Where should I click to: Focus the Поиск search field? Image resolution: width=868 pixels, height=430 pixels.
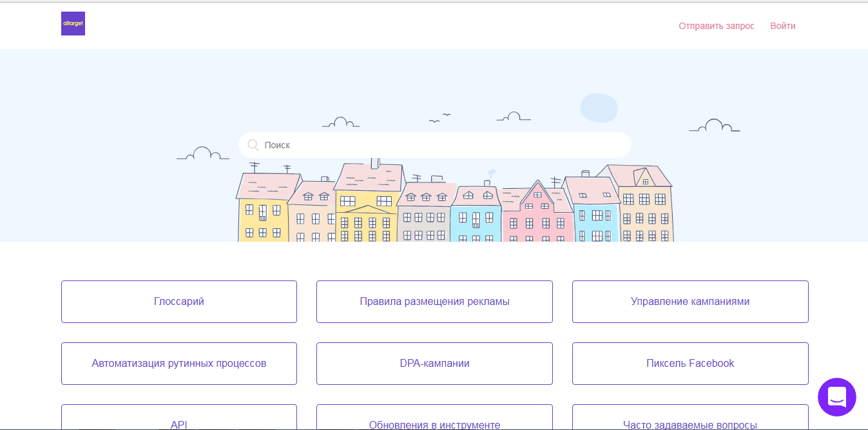click(435, 145)
